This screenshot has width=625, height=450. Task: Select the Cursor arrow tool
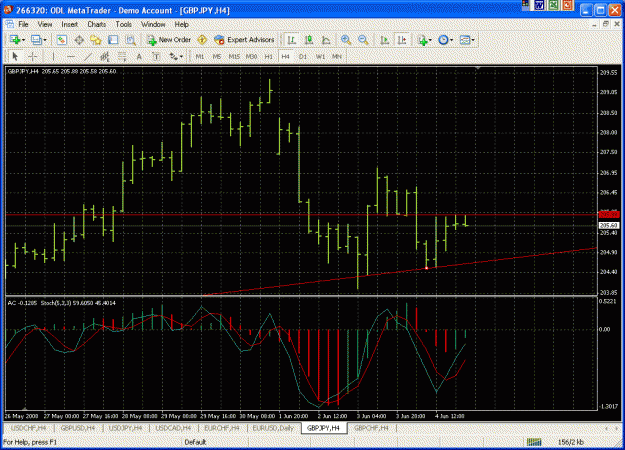coord(15,57)
